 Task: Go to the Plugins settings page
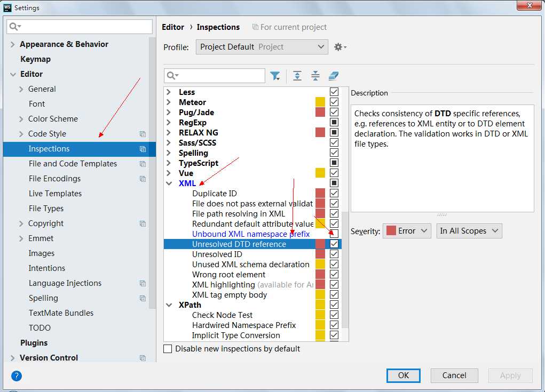[x=34, y=343]
